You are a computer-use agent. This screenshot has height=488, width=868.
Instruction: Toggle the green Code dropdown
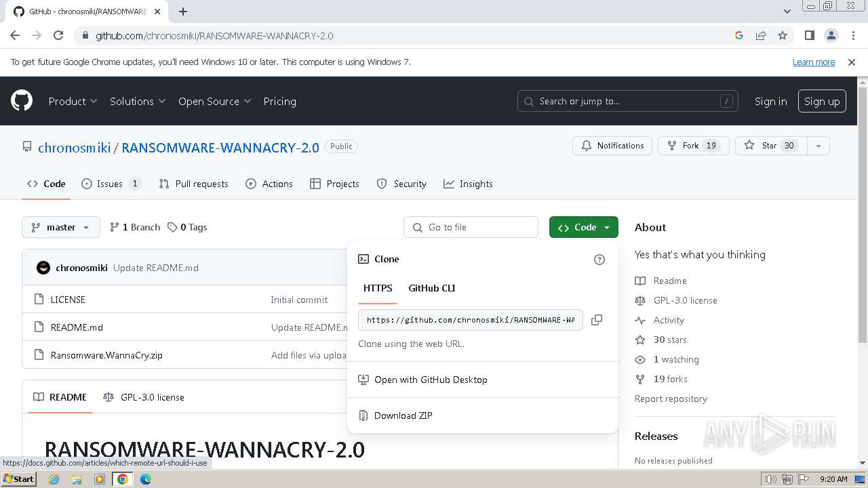[584, 227]
